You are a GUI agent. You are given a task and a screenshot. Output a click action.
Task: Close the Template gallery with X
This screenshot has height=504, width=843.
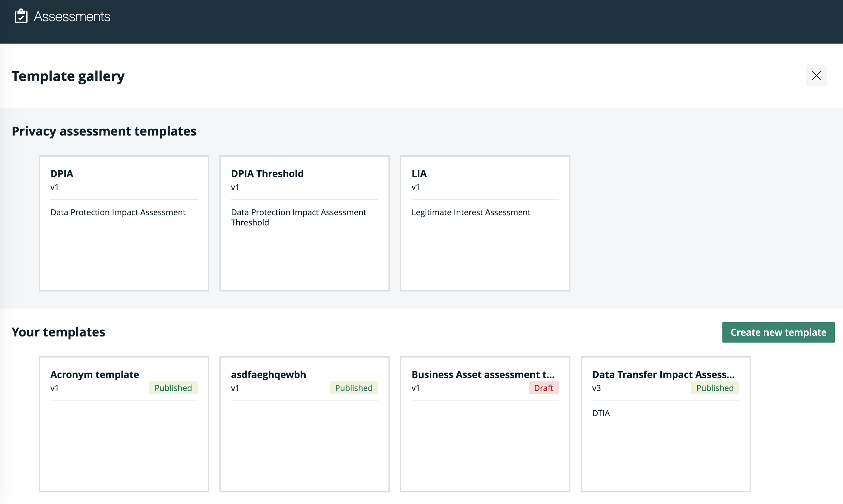[816, 76]
